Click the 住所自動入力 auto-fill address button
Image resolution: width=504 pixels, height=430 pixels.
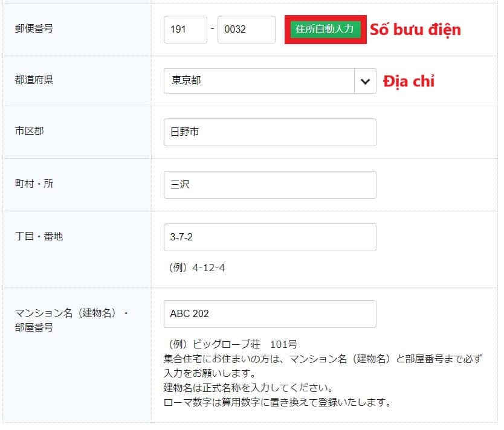(x=325, y=29)
